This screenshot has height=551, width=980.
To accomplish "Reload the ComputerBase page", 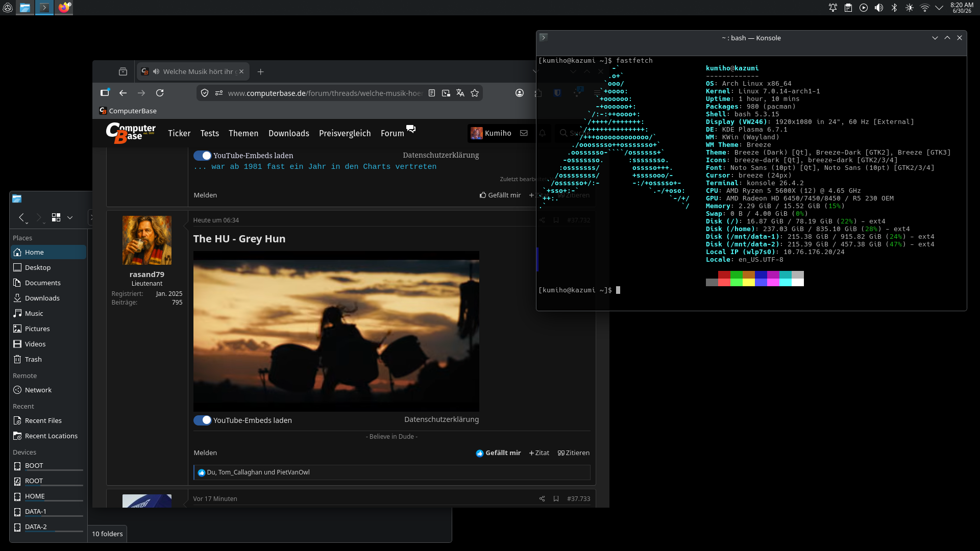I will click(x=160, y=93).
